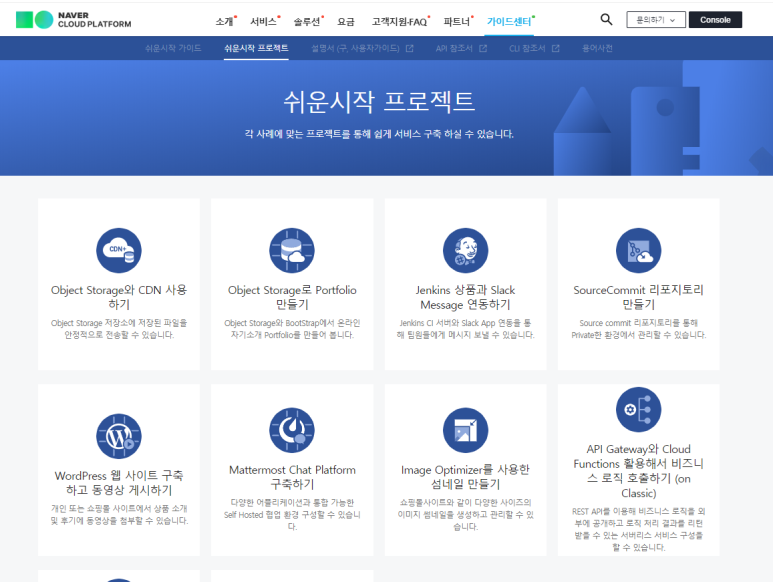Click the Object Storage CDN card description
Viewport: 773px width, 582px height.
pyautogui.click(x=119, y=329)
